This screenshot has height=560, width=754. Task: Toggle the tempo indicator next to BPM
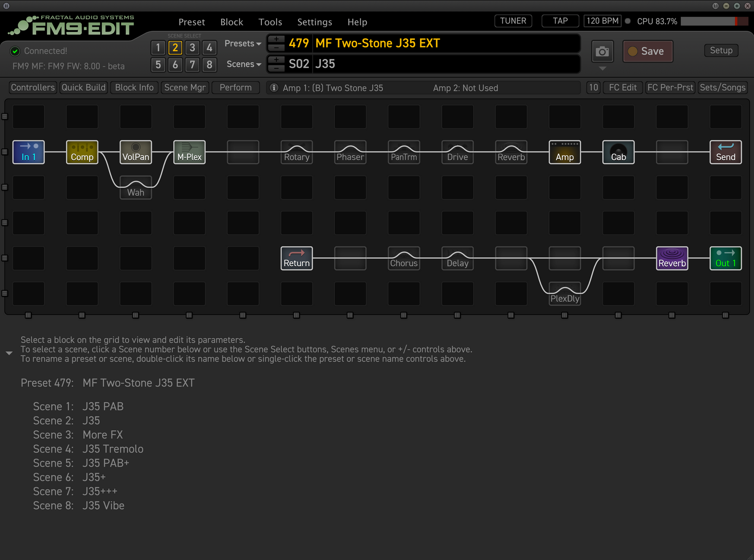[628, 21]
